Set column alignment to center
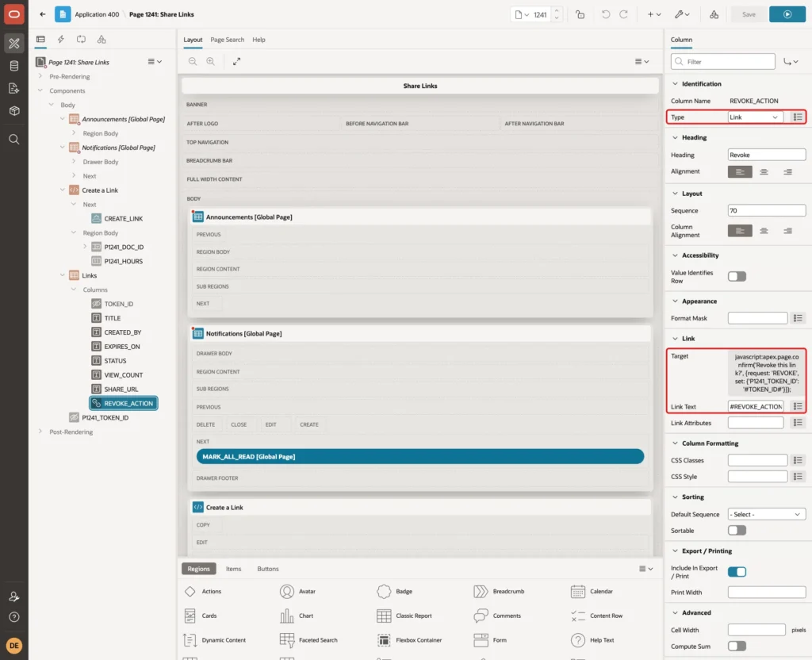The image size is (812, 660). coord(764,231)
